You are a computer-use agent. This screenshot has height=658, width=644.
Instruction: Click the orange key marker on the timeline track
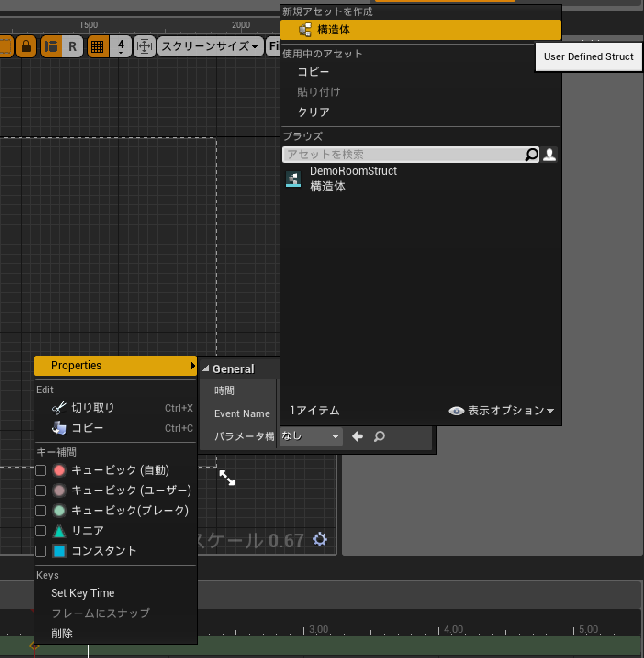pyautogui.click(x=34, y=646)
